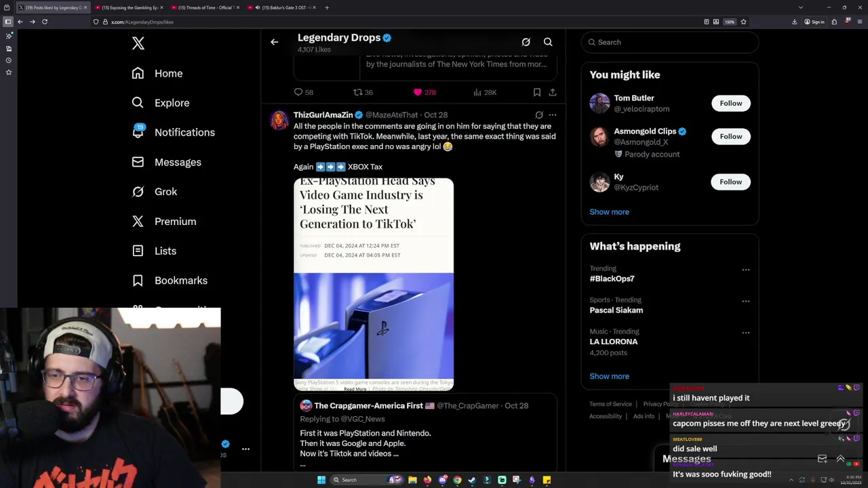Follow Tom Butler

[731, 103]
